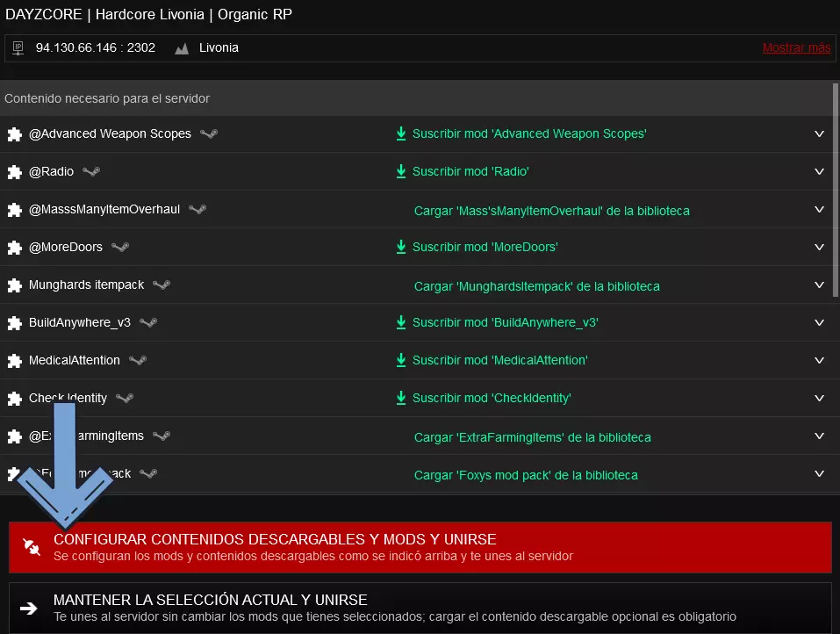
Task: Click download arrow icon for Radio mod
Action: pos(401,171)
